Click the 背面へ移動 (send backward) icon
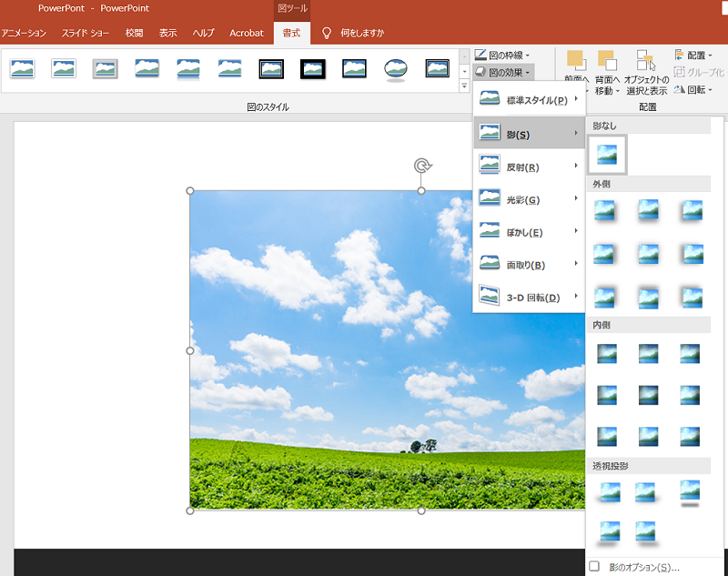 click(x=607, y=62)
